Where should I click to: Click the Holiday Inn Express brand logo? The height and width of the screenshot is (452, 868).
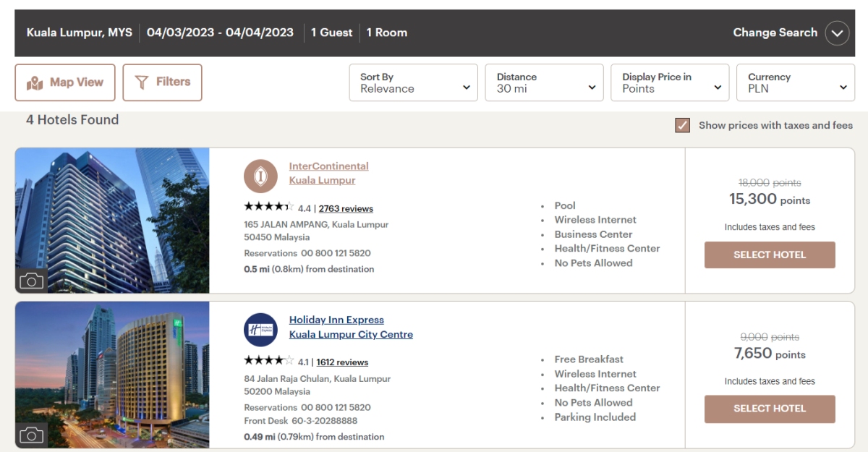260,330
